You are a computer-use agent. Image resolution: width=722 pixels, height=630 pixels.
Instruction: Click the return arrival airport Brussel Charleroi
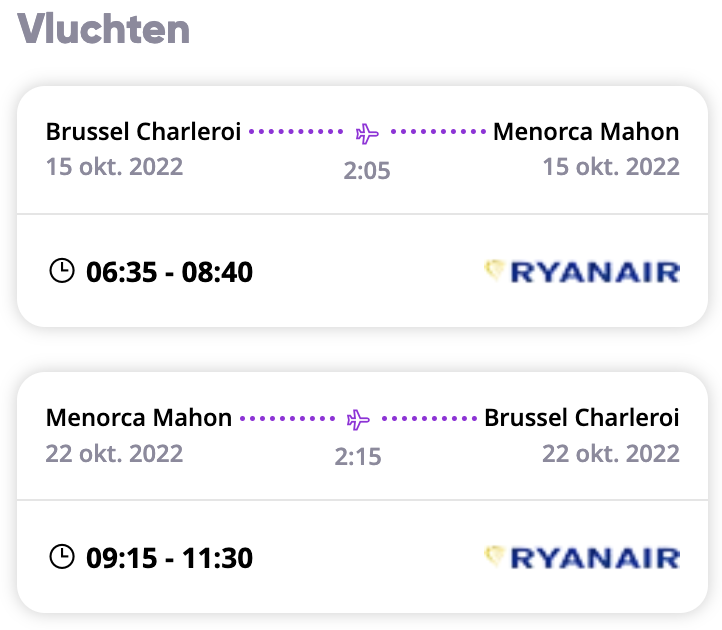(582, 418)
